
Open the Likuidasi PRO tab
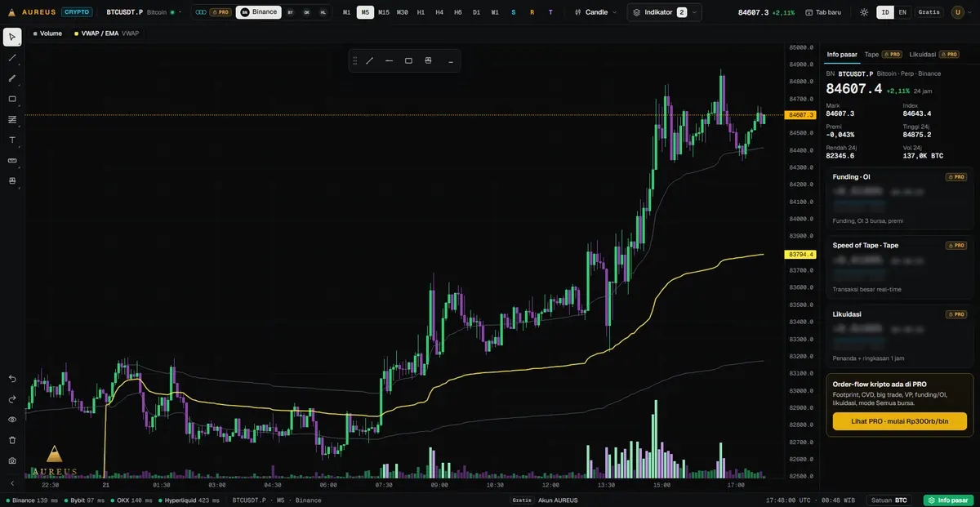coord(934,54)
